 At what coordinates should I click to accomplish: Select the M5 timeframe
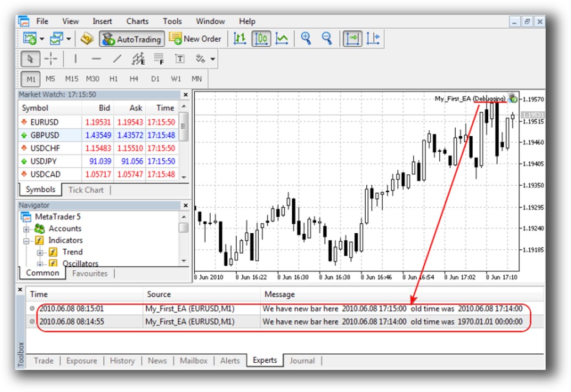click(x=50, y=79)
